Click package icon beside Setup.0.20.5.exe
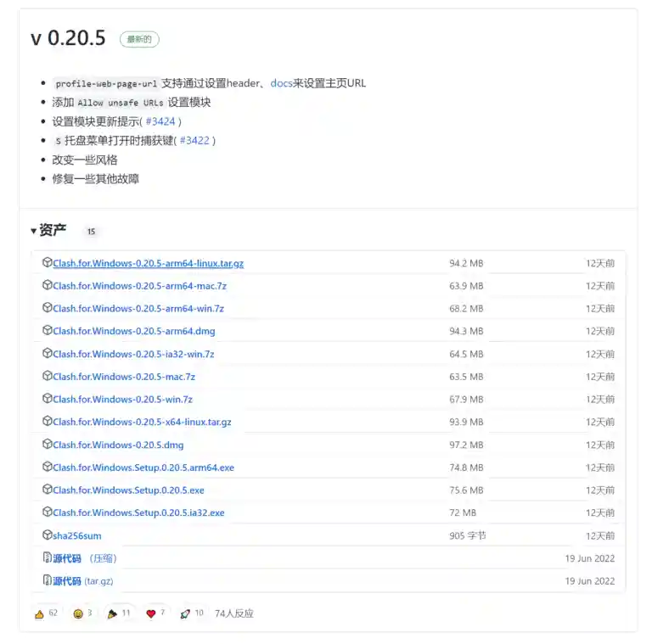The height and width of the screenshot is (644, 652). click(x=47, y=489)
